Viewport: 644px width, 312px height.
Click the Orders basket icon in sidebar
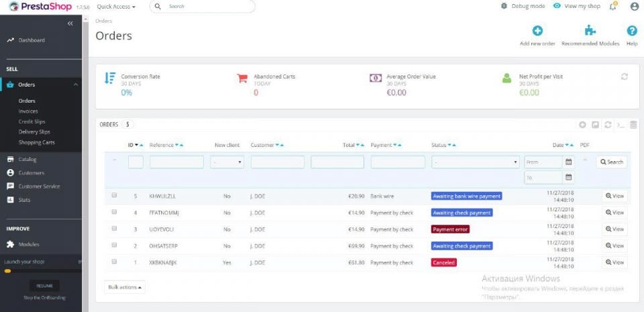click(x=10, y=85)
